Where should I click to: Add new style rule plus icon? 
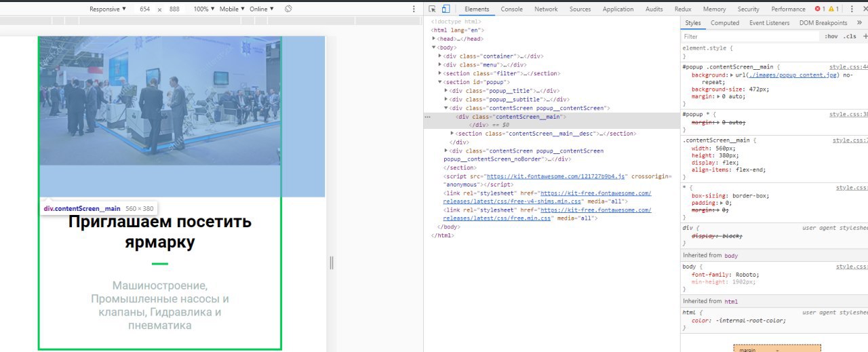click(x=865, y=37)
